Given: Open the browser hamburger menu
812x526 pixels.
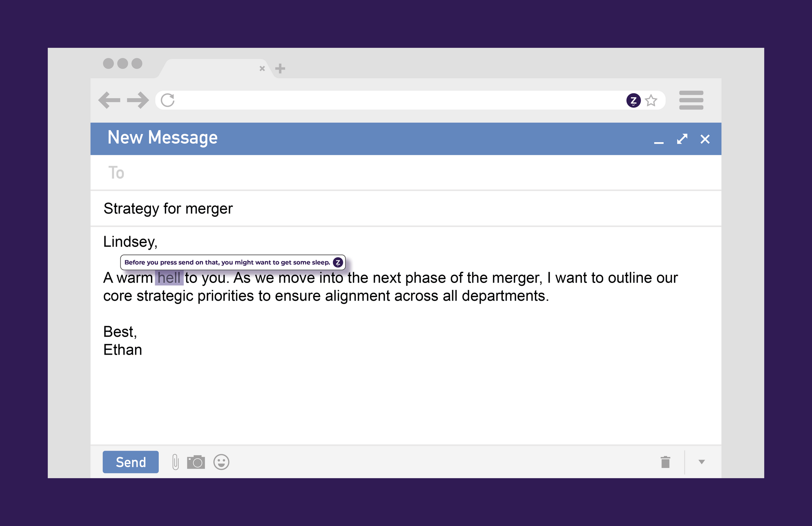Looking at the screenshot, I should 691,100.
